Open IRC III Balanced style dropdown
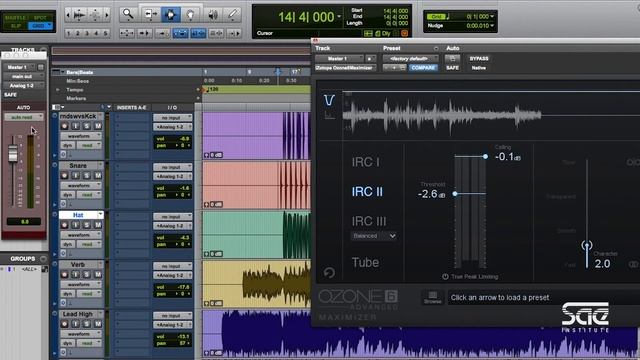This screenshot has height=360, width=640. pos(373,236)
